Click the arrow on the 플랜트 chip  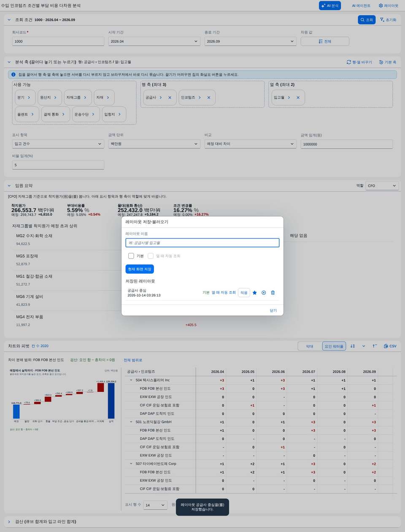(32, 114)
